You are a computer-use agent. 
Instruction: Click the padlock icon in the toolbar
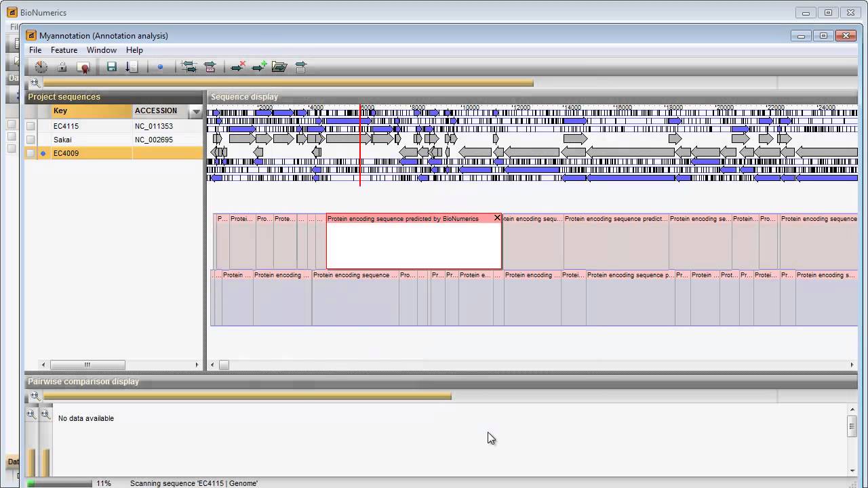point(62,67)
